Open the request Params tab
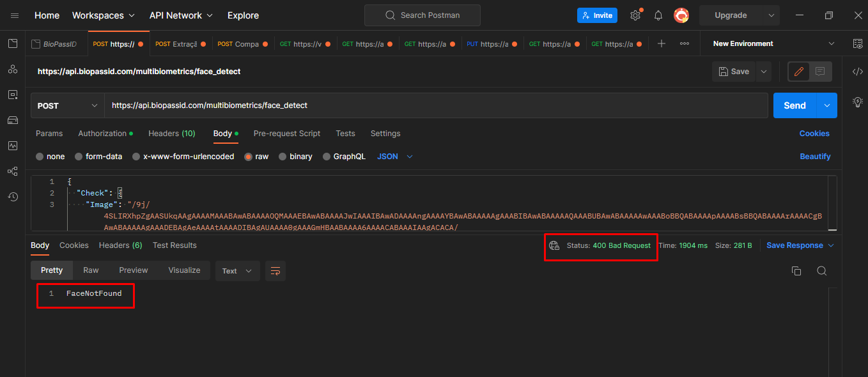Image resolution: width=868 pixels, height=377 pixels. tap(49, 134)
